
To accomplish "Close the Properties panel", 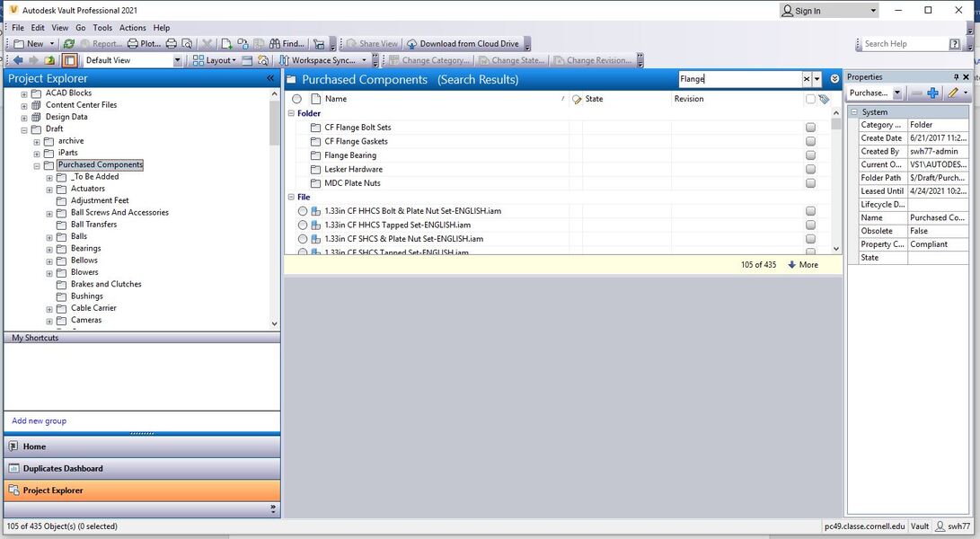I will click(x=966, y=77).
